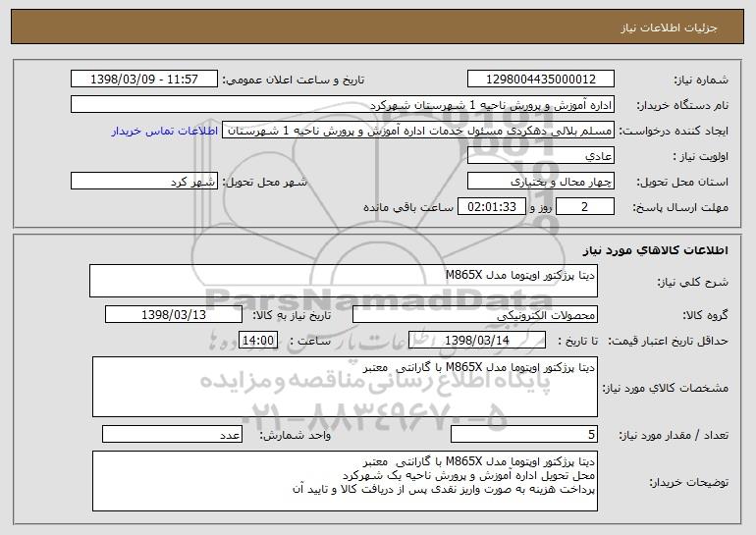Screen dimensions: 756x535
Task: Select the label حداقل تاریخ اعتبار قیمت
Action: pos(668,341)
